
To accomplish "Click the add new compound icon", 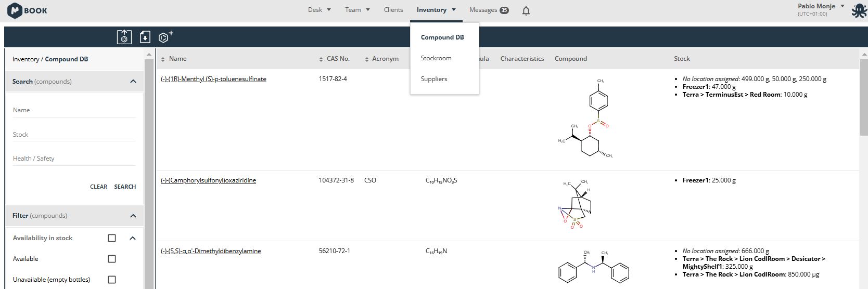I will click(x=165, y=36).
